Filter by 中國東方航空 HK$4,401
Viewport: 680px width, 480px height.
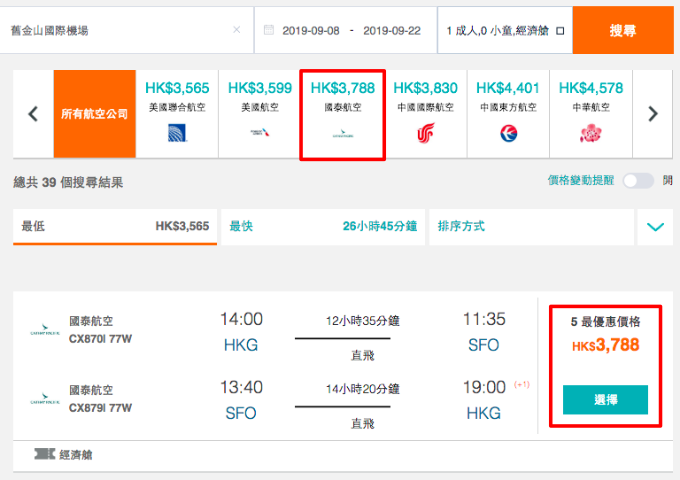click(x=508, y=114)
